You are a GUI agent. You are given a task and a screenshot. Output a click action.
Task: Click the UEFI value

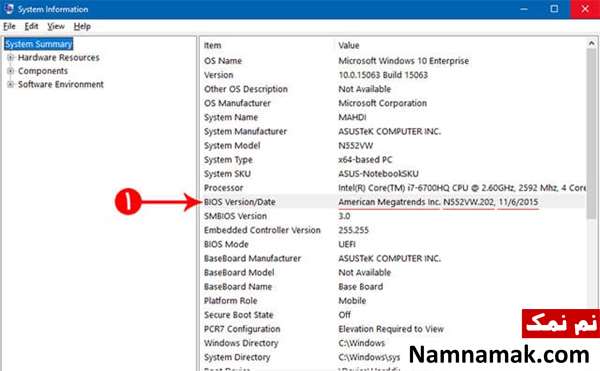point(347,244)
